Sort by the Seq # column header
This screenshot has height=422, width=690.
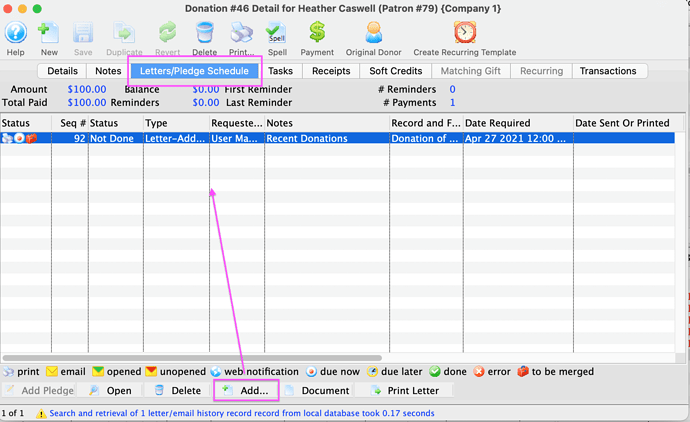70,123
